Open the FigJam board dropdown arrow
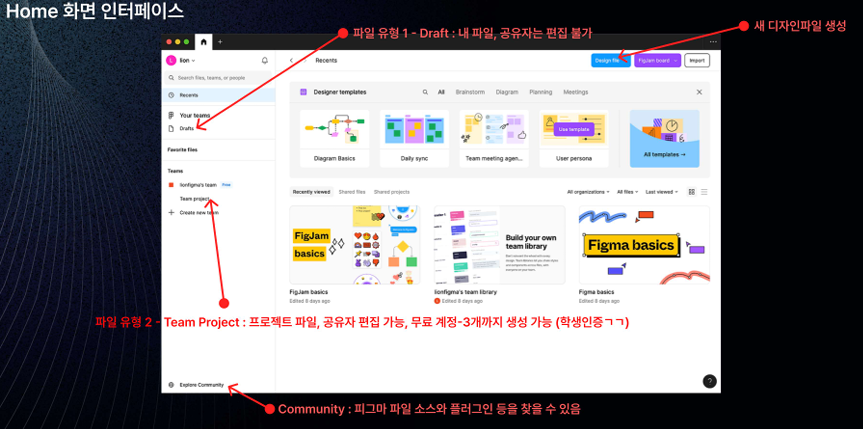Screen dimensions: 863x429 (x=676, y=61)
